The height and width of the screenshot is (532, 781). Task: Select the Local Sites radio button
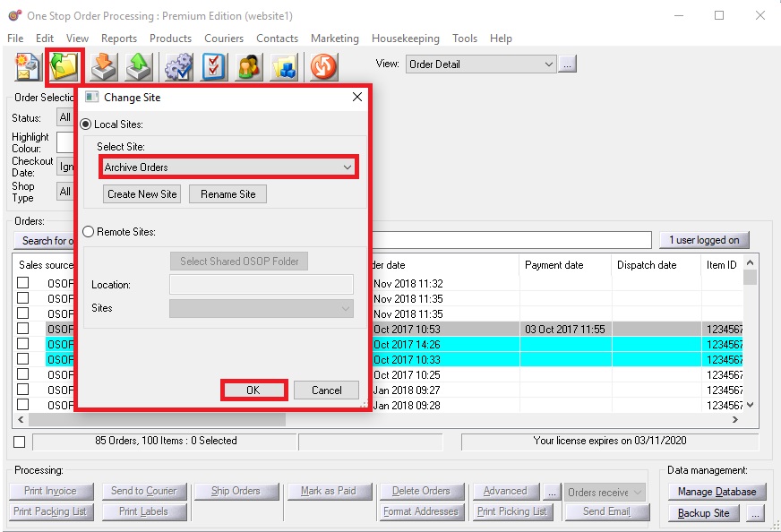[x=86, y=124]
